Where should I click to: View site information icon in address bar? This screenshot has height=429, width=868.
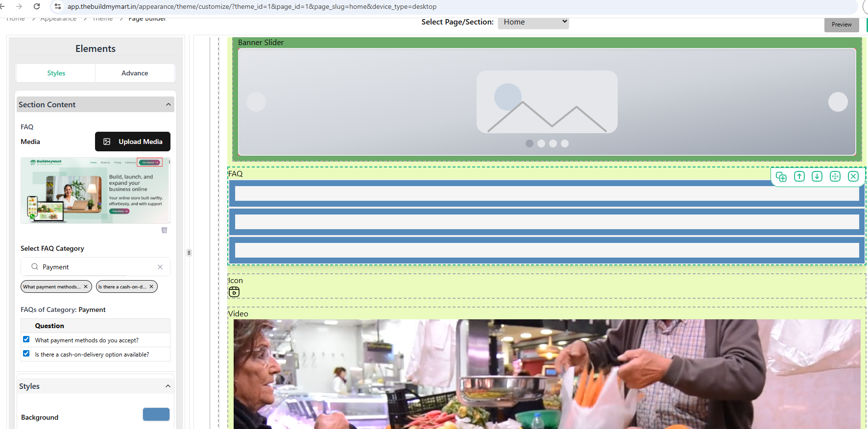point(58,6)
